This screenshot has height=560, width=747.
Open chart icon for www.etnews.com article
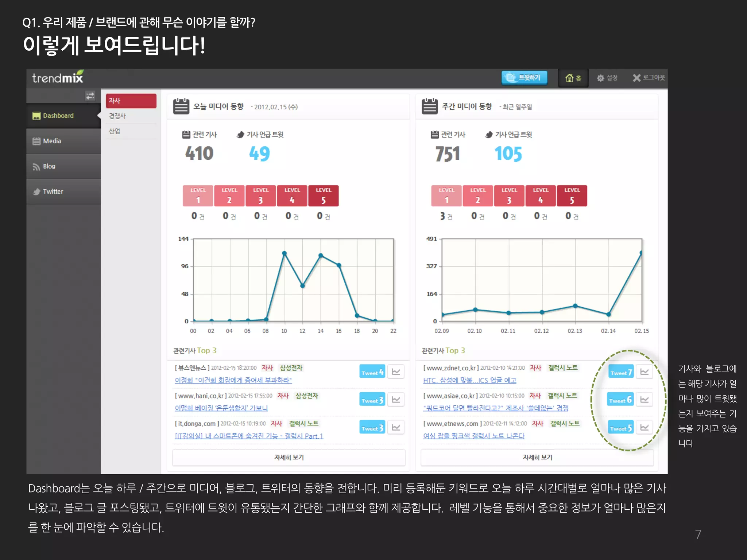pyautogui.click(x=645, y=427)
